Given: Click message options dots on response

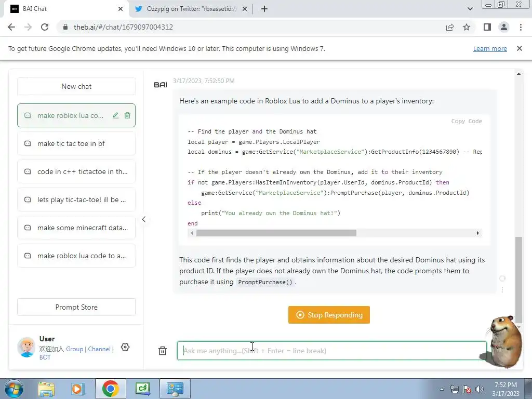Looking at the screenshot, I should [502, 289].
